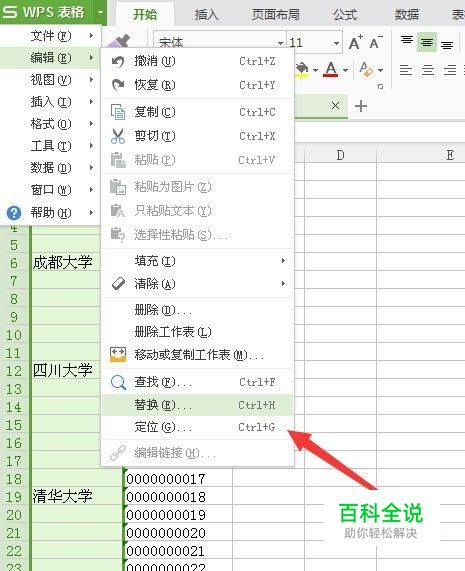Click the center horizontally icon
Screen dimensions: 465x571
(x=428, y=70)
